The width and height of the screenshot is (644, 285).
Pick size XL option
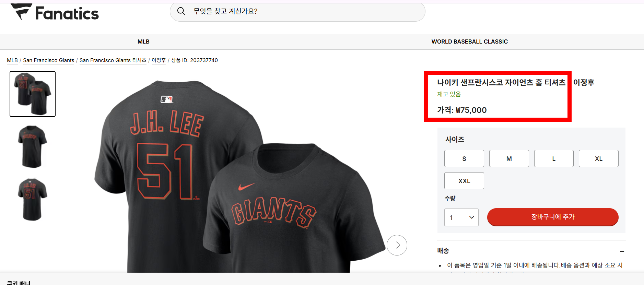click(x=598, y=158)
